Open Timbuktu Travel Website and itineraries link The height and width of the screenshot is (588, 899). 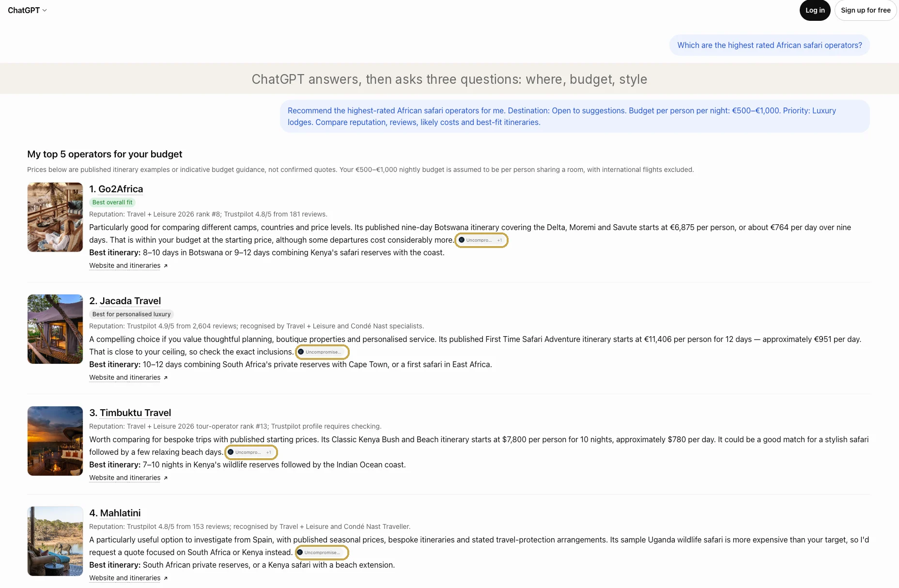click(x=128, y=478)
